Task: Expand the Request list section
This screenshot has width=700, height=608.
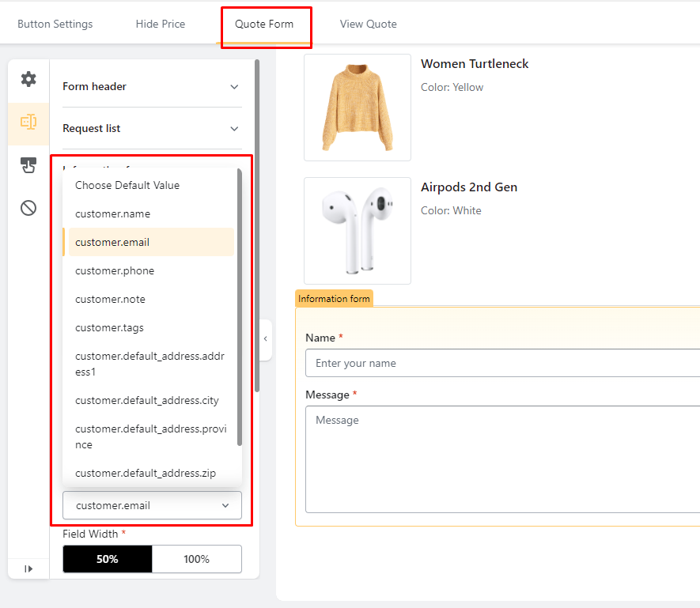Action: (152, 128)
